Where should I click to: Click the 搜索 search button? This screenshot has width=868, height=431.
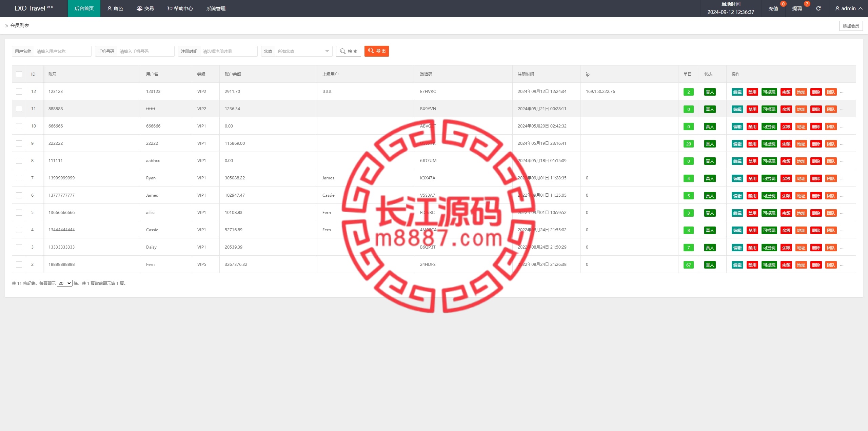click(x=349, y=51)
